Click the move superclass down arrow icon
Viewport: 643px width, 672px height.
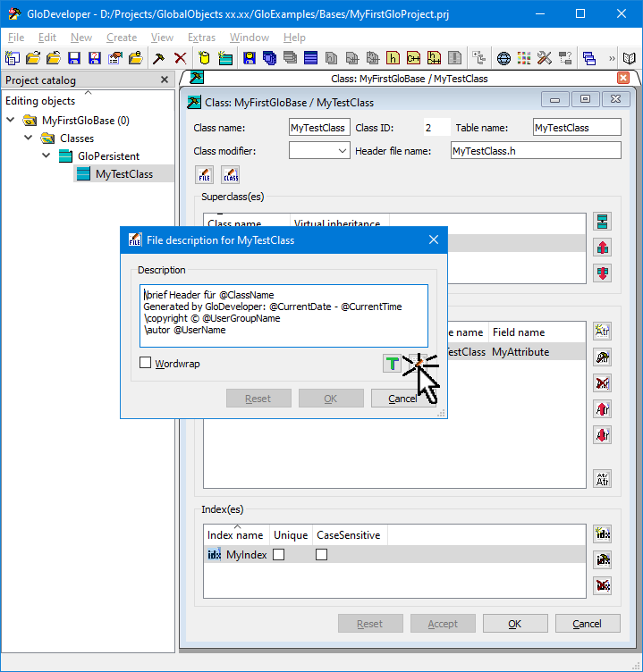(603, 273)
